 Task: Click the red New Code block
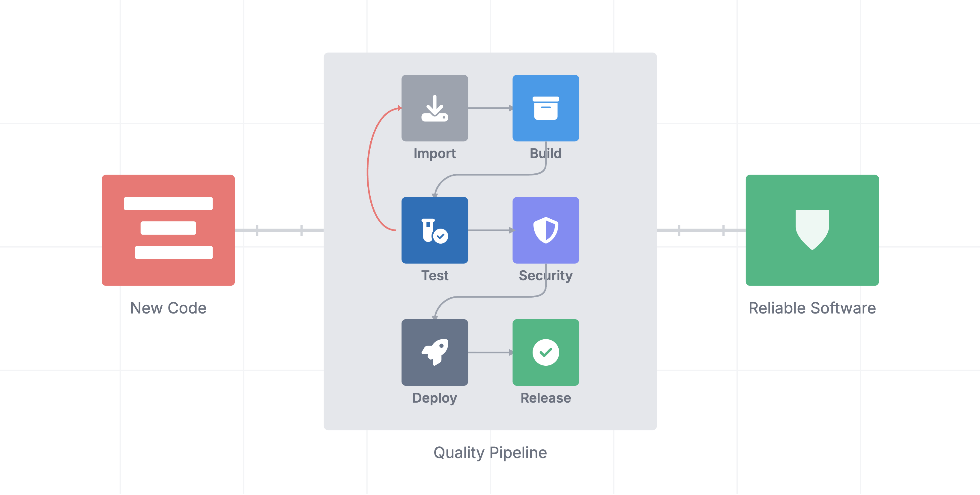(x=168, y=230)
